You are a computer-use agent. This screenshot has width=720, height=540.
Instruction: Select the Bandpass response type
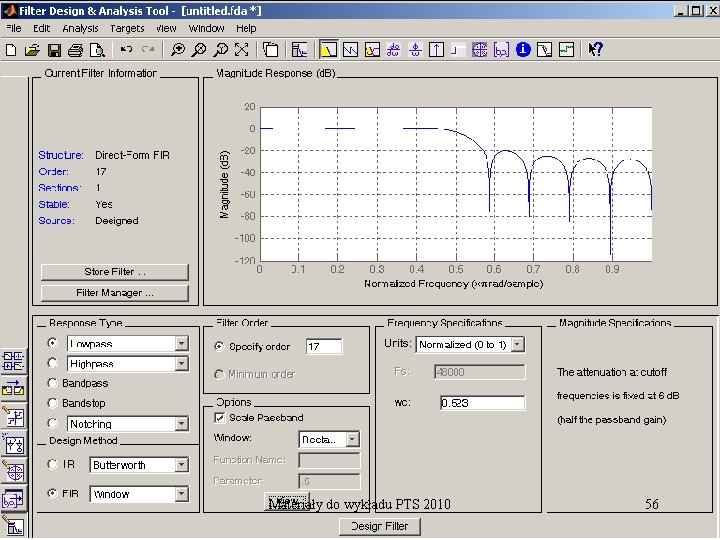pyautogui.click(x=52, y=383)
